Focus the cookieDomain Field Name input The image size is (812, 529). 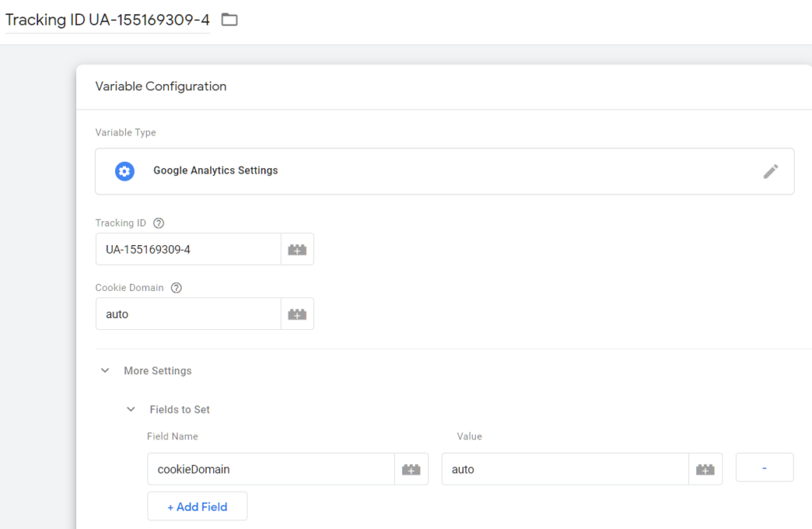point(271,470)
